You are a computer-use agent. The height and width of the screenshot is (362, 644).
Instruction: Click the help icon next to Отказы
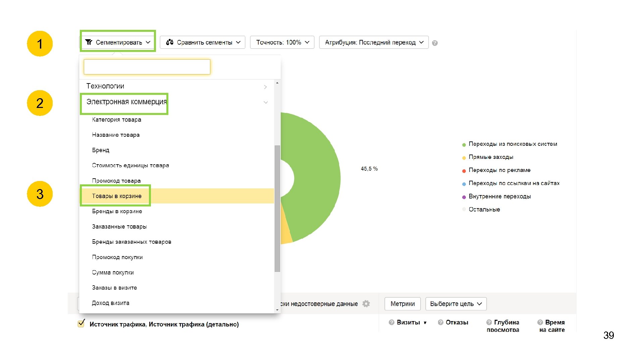tap(440, 322)
